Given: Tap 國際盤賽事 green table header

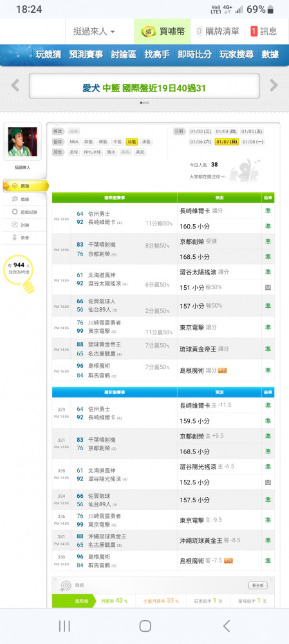Looking at the screenshot, I should 115,198.
